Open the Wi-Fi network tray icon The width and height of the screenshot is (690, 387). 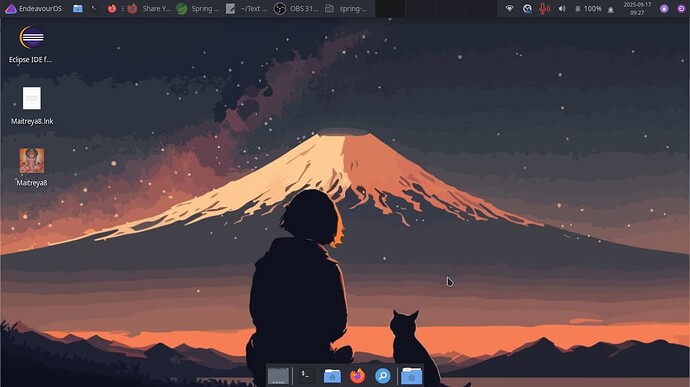tap(509, 8)
